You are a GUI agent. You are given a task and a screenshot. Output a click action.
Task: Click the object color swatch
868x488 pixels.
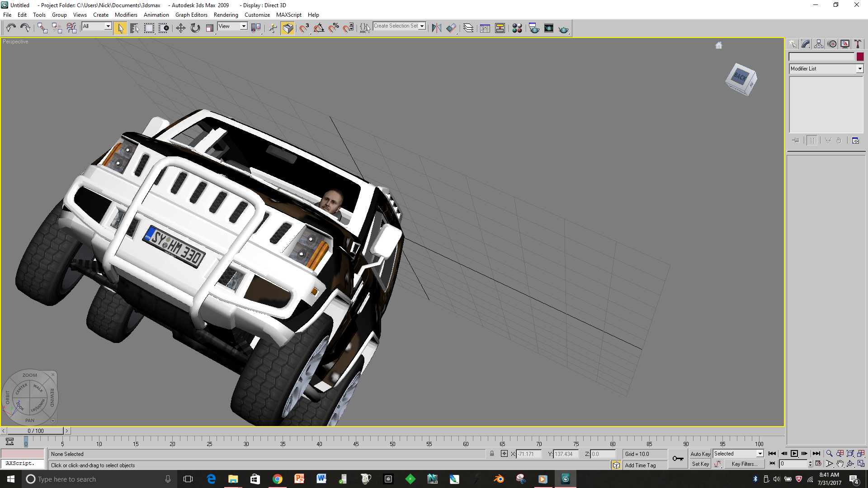pos(860,56)
